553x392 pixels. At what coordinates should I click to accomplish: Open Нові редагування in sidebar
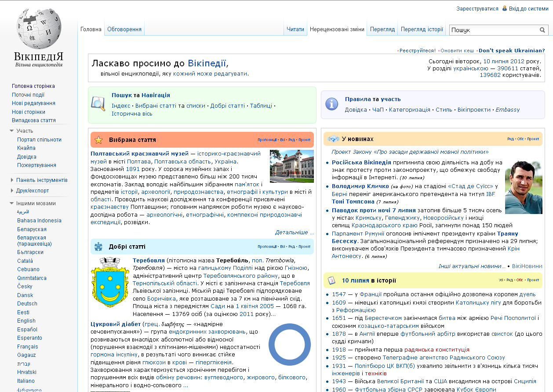33,103
